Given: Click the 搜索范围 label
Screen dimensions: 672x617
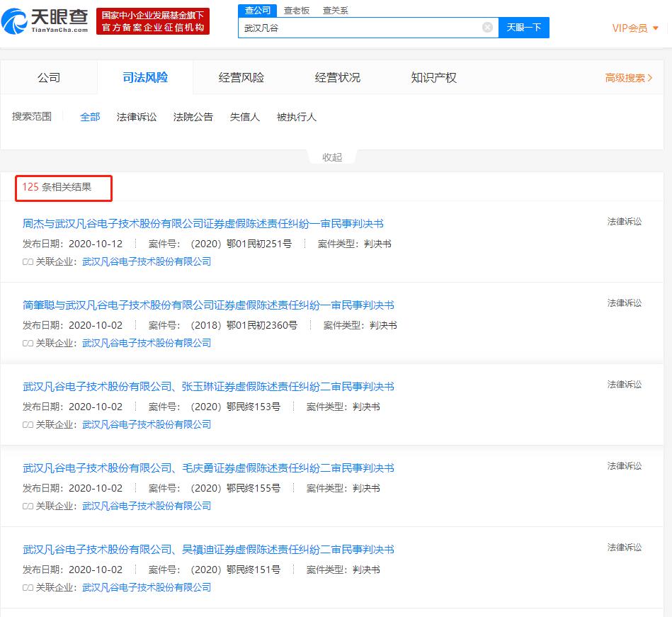Looking at the screenshot, I should tap(32, 117).
